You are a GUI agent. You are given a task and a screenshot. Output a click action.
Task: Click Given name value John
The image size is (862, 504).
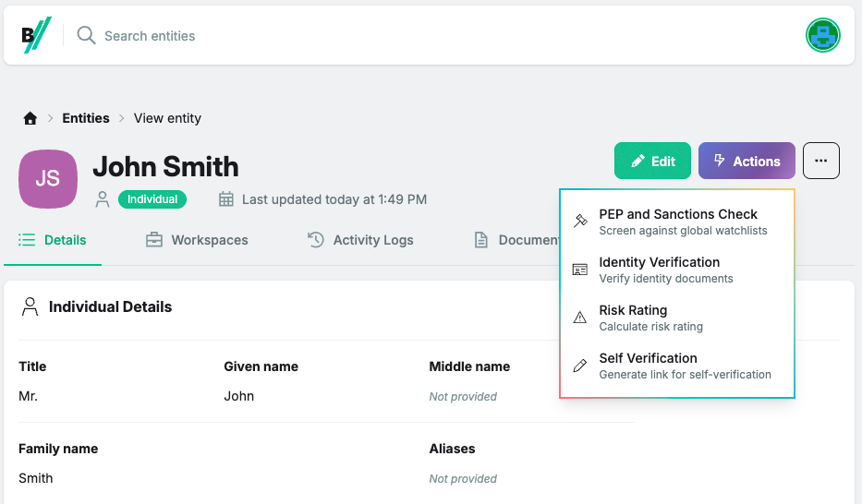[238, 396]
